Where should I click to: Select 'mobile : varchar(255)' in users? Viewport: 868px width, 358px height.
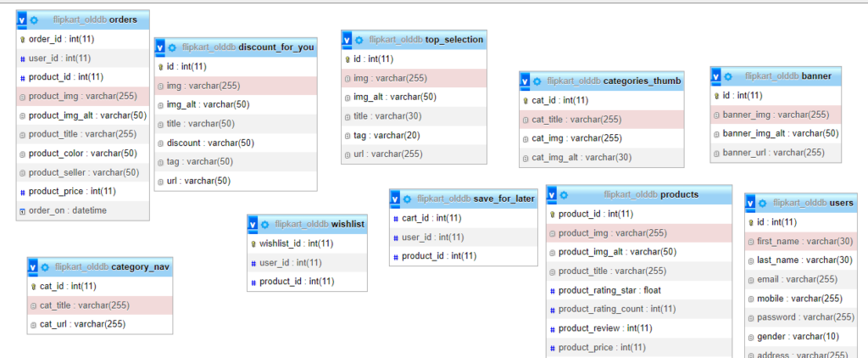point(801,299)
